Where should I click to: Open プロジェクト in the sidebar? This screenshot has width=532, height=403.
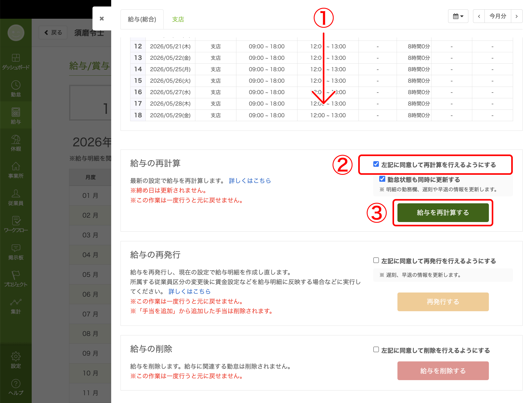(x=16, y=279)
